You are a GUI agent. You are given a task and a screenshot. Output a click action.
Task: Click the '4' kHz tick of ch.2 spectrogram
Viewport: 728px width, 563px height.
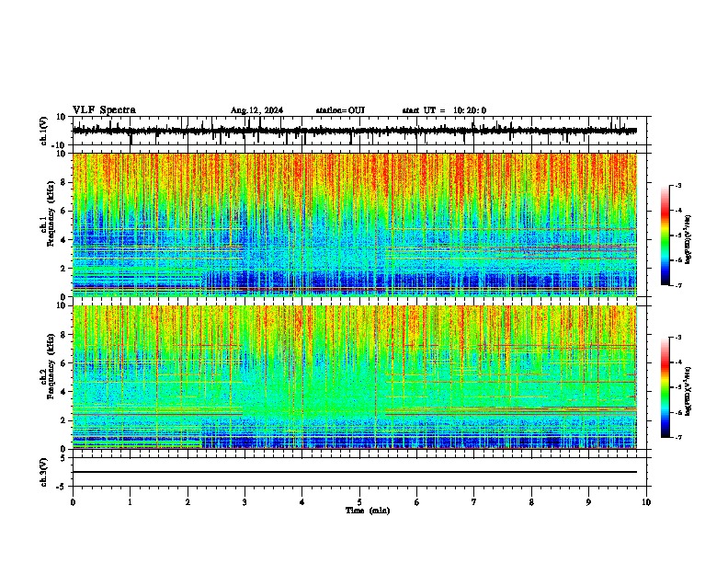click(63, 392)
